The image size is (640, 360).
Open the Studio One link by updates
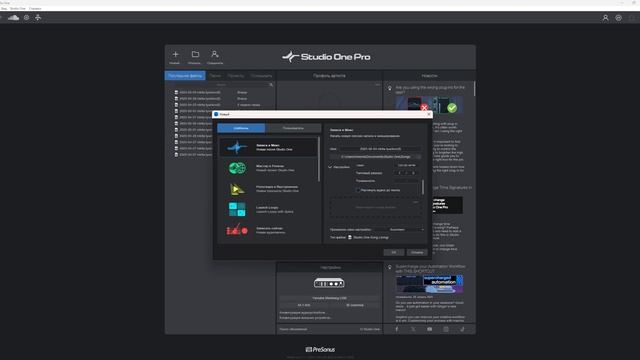370,329
